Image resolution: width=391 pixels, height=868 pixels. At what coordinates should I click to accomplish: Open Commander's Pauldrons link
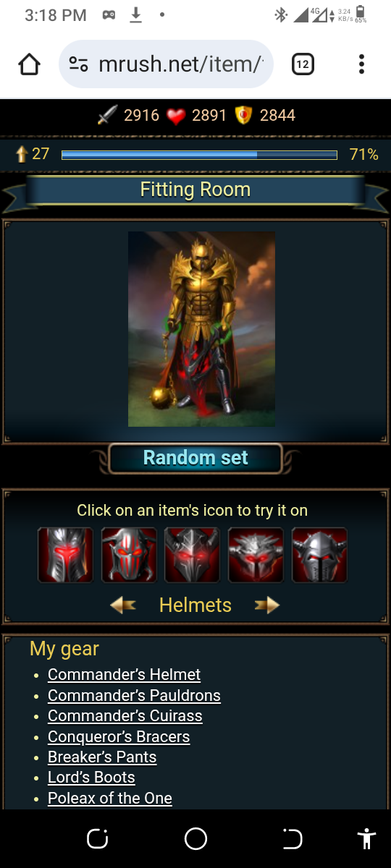coord(134,696)
